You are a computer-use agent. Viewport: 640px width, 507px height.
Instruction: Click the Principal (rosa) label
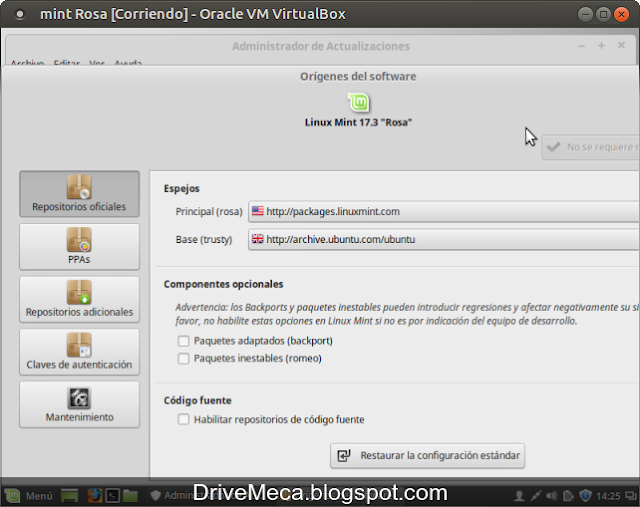[x=209, y=211]
